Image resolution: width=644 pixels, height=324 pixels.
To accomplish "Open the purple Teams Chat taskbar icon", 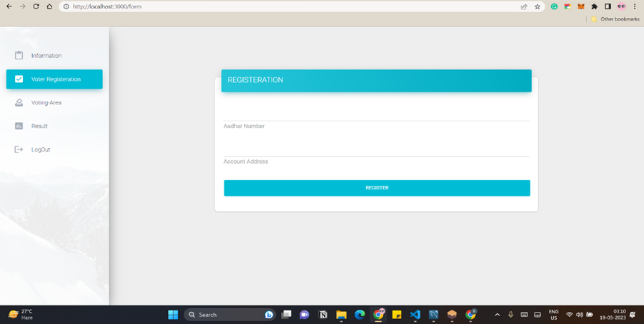I will (x=304, y=315).
